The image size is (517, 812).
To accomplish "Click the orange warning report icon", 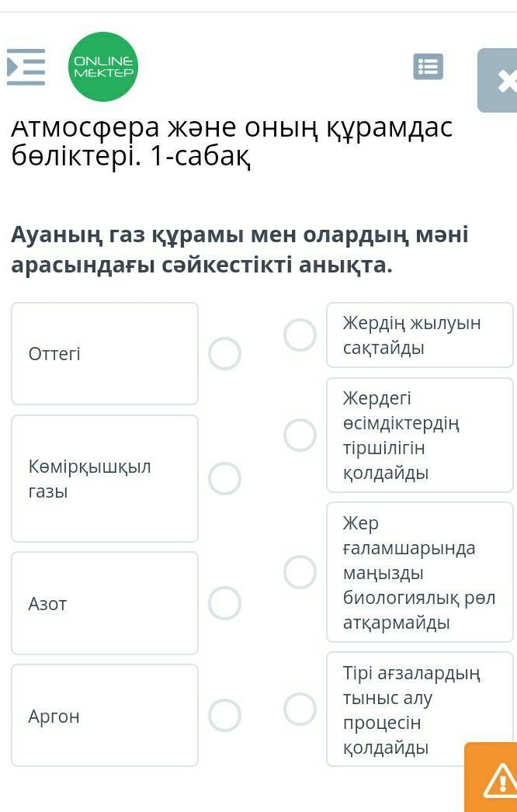I will click(494, 779).
